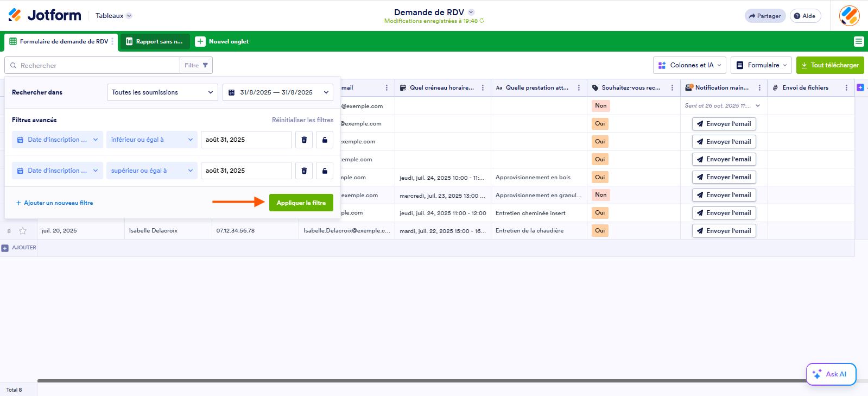
Task: Delete the 'supérieur ou égal à' filter row
Action: (x=304, y=171)
